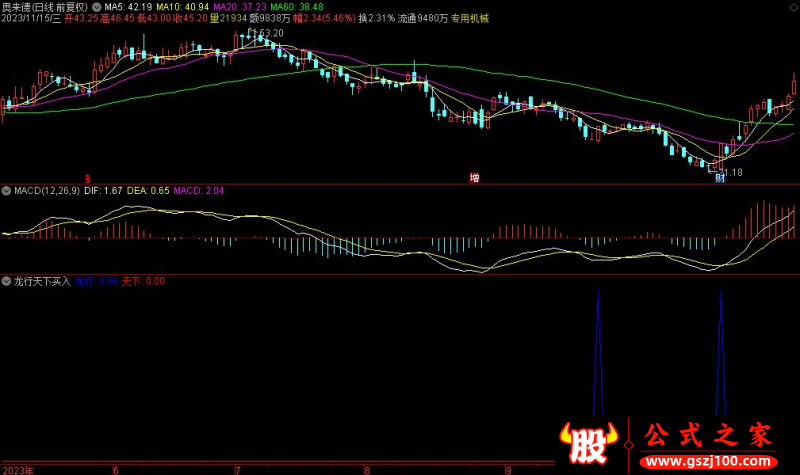Click month 8 on the time axis
Image resolution: width=800 pixels, height=475 pixels.
367,470
